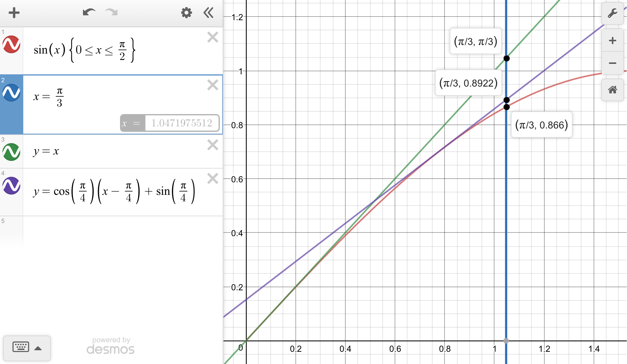Image resolution: width=627 pixels, height=364 pixels.
Task: Open the graph settings wrench
Action: pyautogui.click(x=612, y=13)
